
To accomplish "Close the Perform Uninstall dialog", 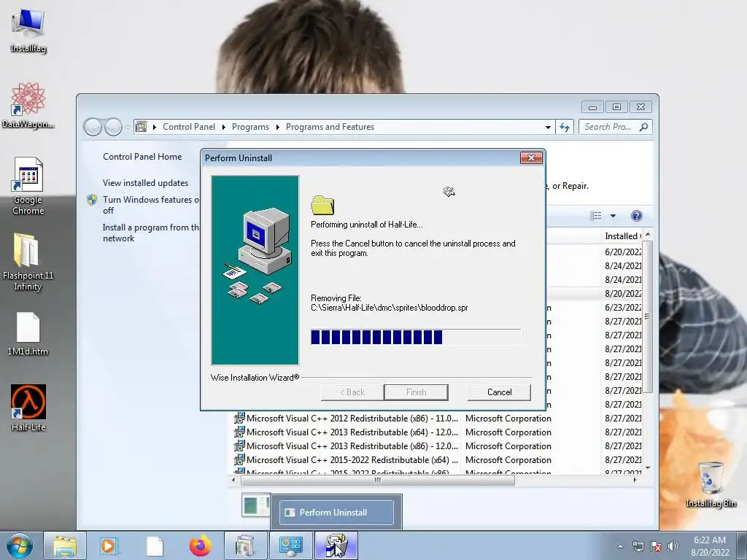I will pyautogui.click(x=531, y=158).
